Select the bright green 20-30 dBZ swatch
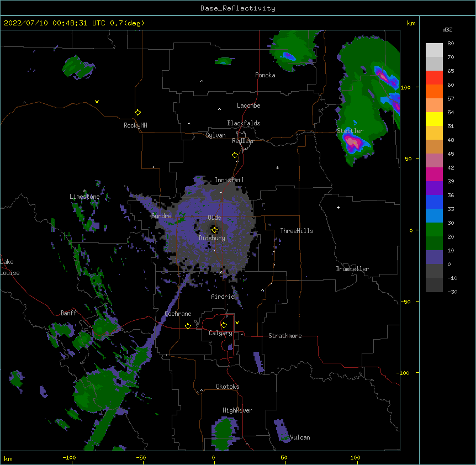476x465 pixels. pos(434,230)
